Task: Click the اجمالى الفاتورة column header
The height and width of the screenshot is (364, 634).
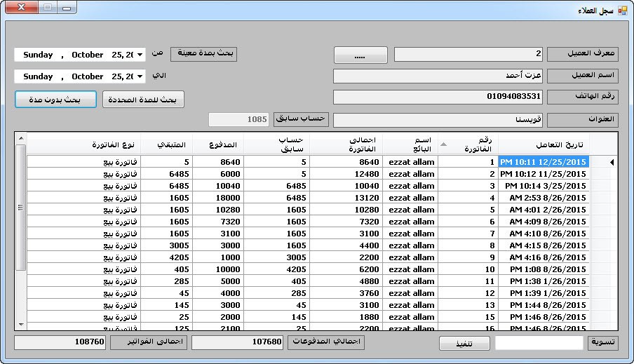Action: (x=346, y=144)
